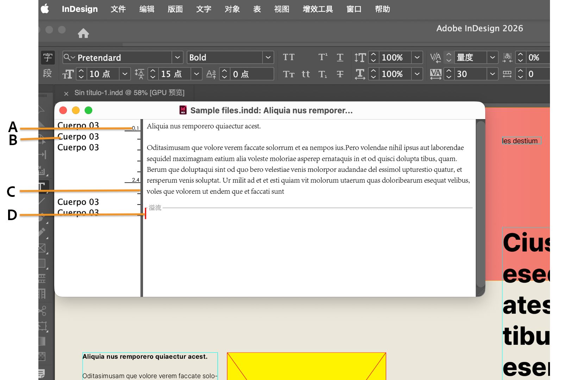Image resolution: width=588 pixels, height=380 pixels.
Task: Select the yellow placeholder frame on page
Action: click(x=306, y=366)
